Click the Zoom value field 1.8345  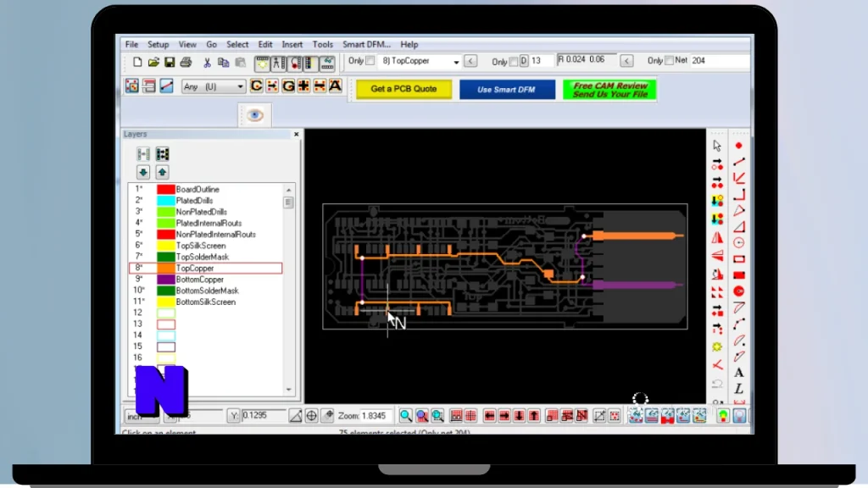(x=376, y=415)
